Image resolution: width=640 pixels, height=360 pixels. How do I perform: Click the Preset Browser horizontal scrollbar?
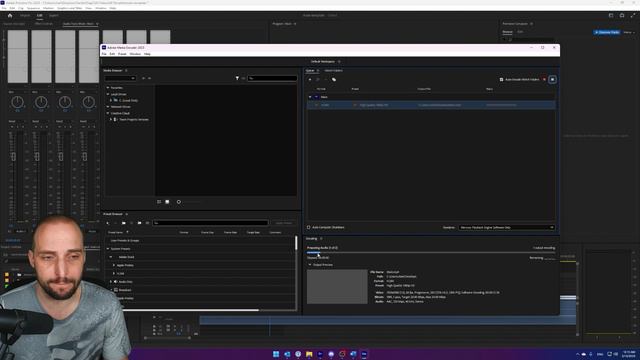click(191, 310)
